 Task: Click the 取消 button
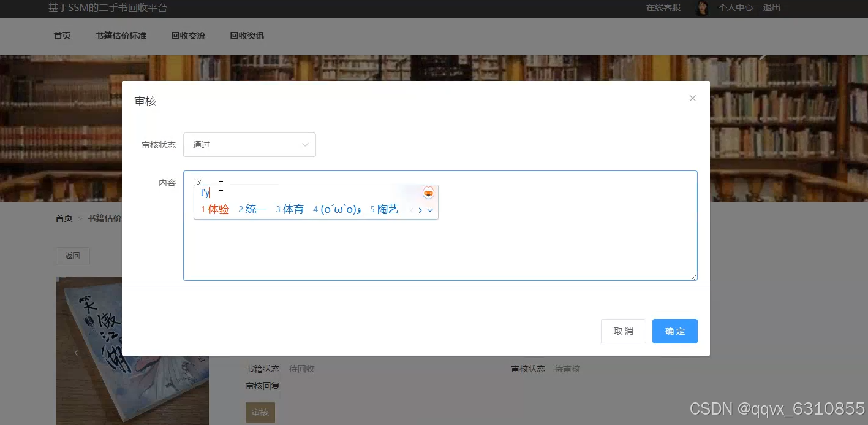623,331
